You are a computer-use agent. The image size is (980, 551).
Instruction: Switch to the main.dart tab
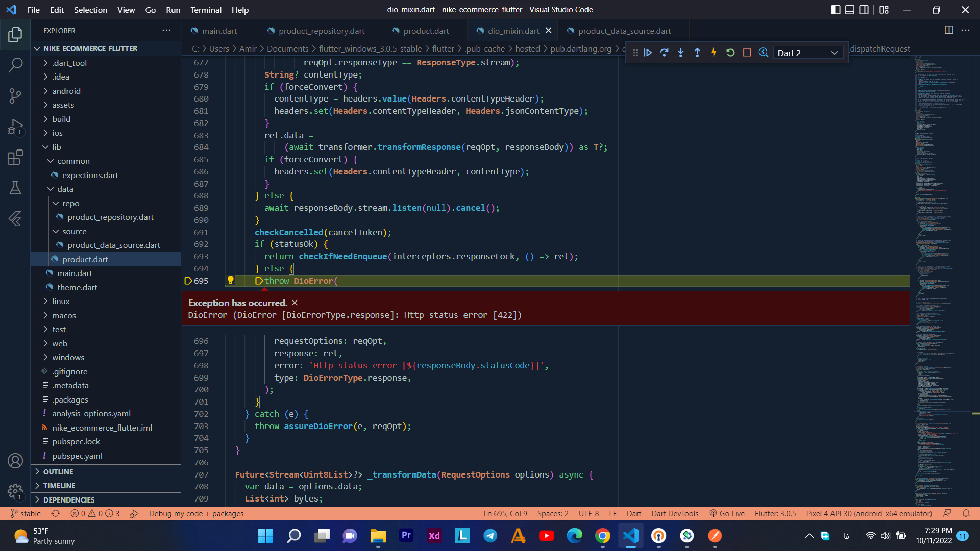coord(219,31)
